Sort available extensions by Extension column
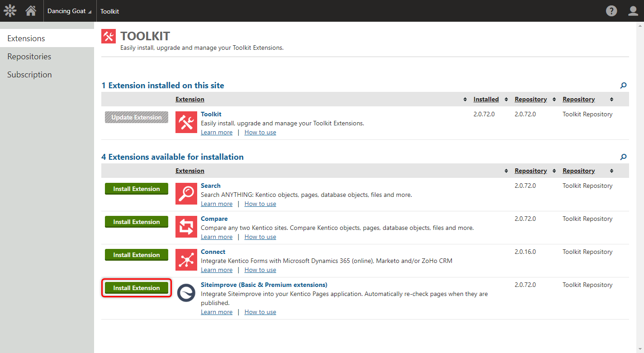 190,171
